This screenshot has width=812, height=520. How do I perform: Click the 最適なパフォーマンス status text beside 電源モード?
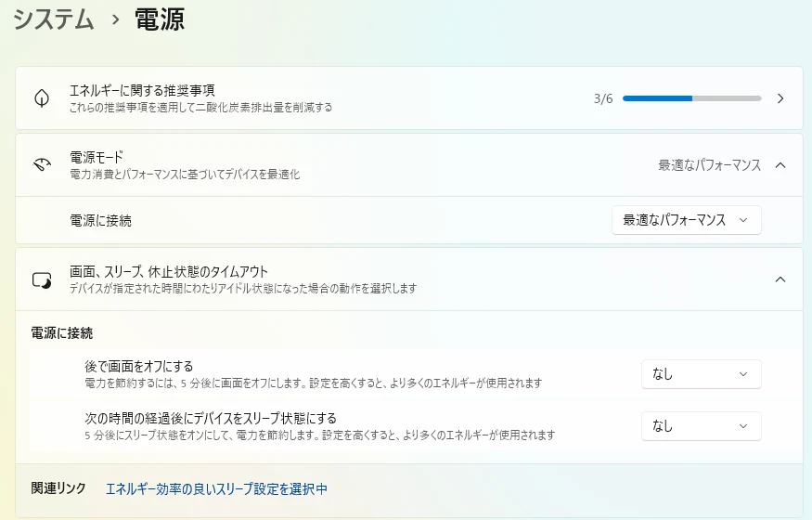(710, 165)
